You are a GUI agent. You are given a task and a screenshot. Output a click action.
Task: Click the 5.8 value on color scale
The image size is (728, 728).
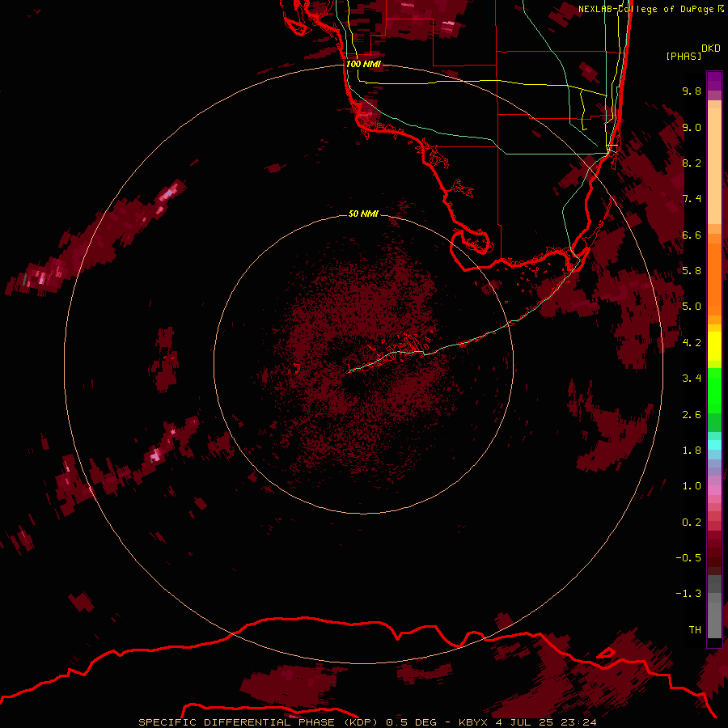[x=692, y=270]
